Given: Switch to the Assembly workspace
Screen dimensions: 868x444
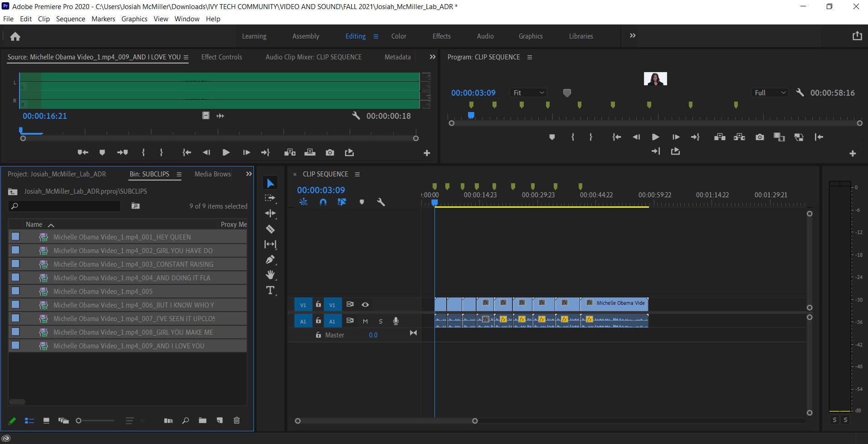Looking at the screenshot, I should pos(306,36).
